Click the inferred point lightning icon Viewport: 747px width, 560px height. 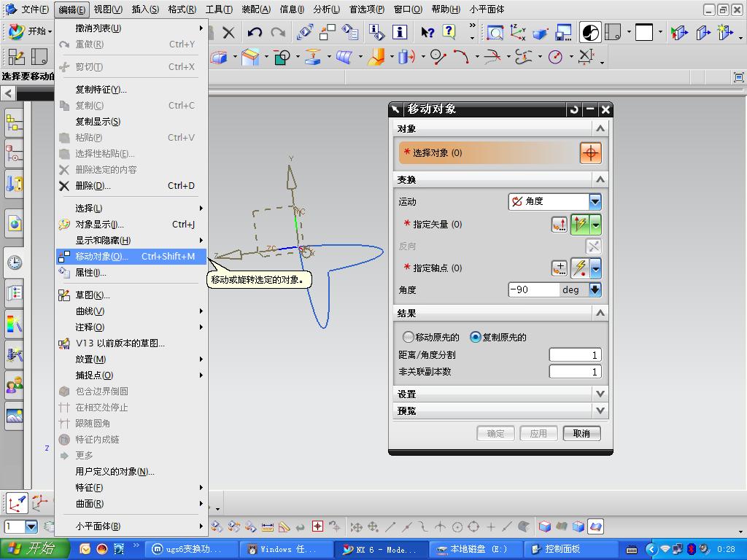pyautogui.click(x=580, y=268)
